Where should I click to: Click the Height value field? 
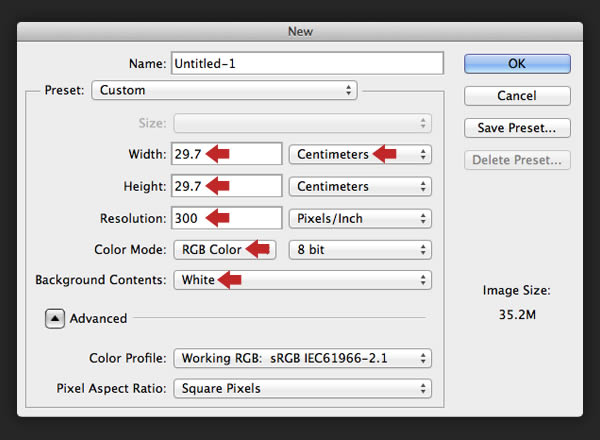(x=227, y=186)
